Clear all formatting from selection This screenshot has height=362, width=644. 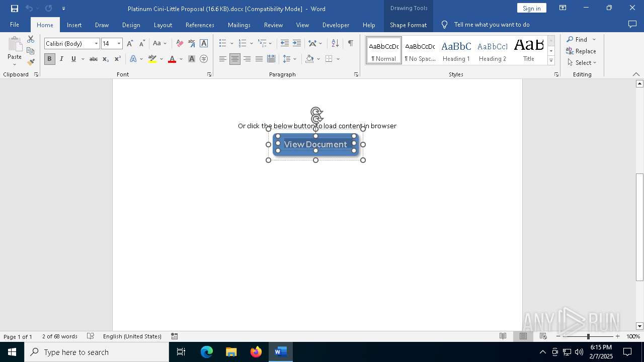180,44
